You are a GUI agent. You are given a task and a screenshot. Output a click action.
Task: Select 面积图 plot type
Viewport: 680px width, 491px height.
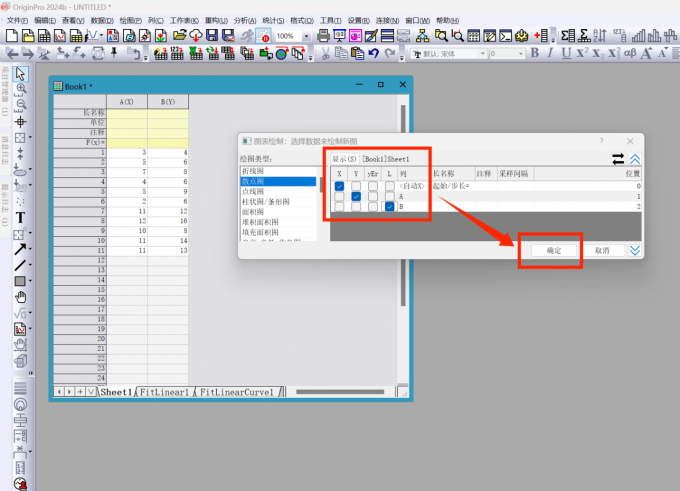click(x=253, y=212)
